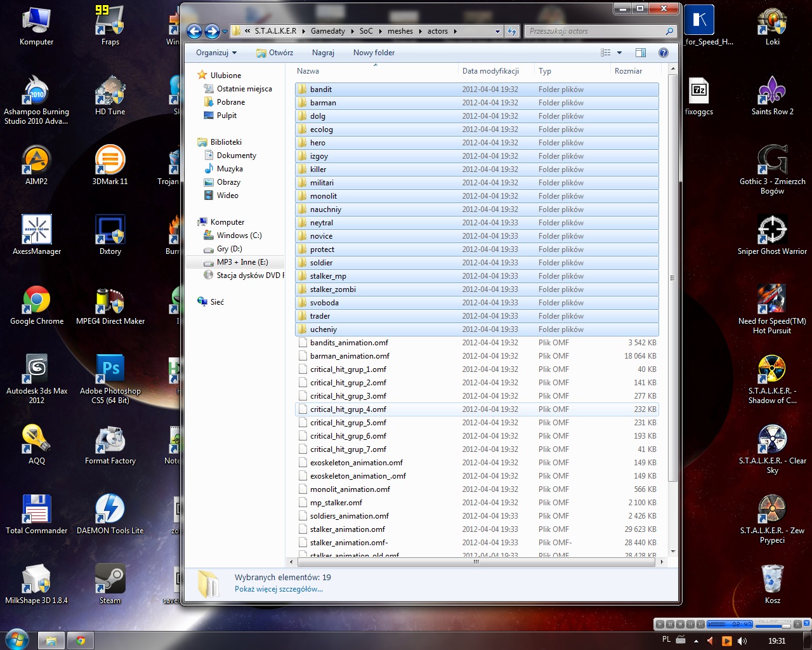Open Adobe Photoshop CS5 desktop shortcut

tap(110, 380)
